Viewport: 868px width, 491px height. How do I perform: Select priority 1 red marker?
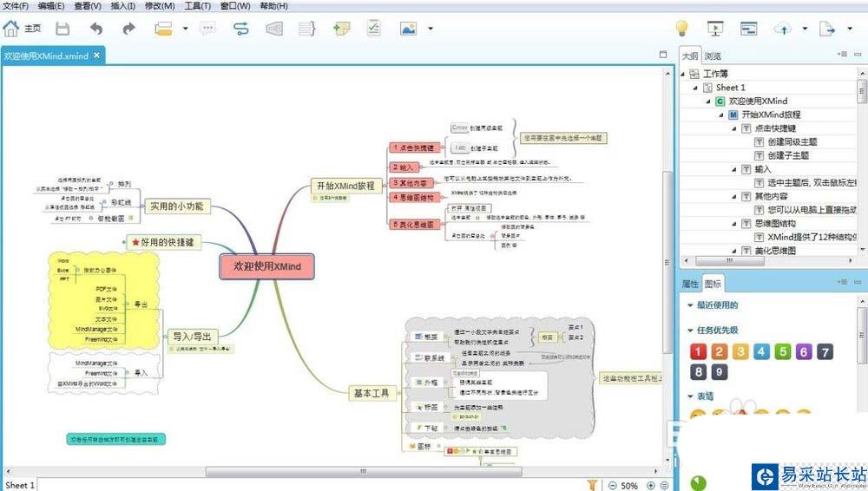pos(698,351)
